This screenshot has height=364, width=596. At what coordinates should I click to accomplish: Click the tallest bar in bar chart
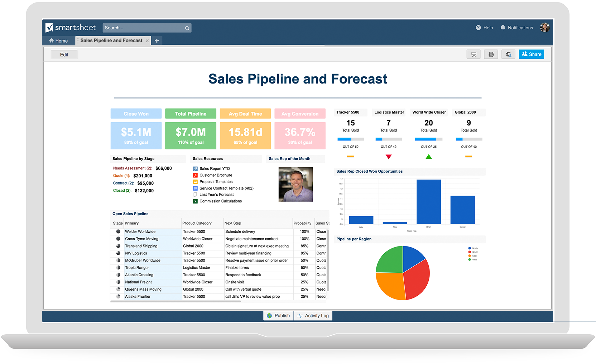(429, 202)
